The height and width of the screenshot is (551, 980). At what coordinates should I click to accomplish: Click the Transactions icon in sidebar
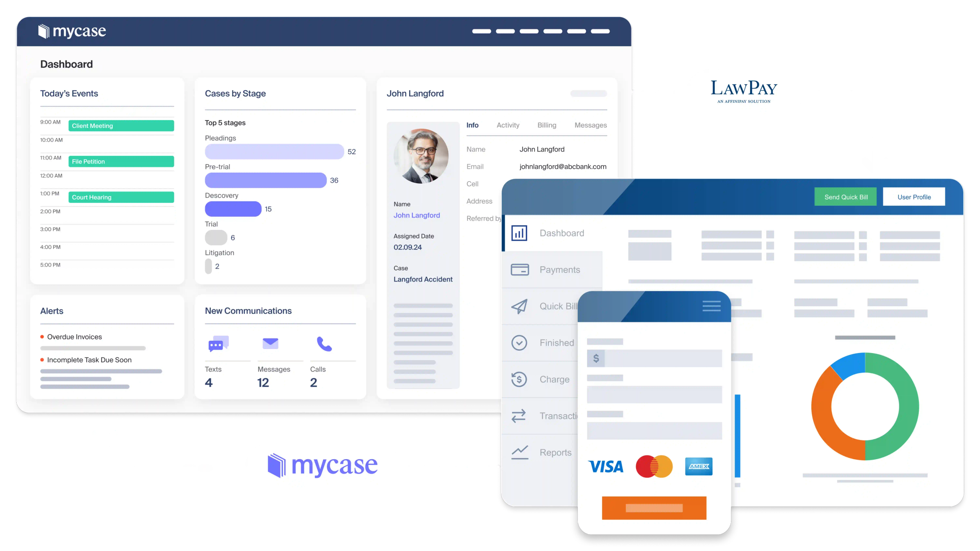coord(519,414)
